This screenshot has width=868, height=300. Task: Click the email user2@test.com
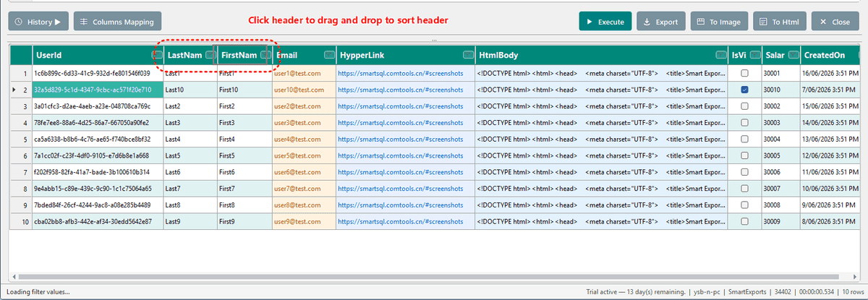point(297,106)
